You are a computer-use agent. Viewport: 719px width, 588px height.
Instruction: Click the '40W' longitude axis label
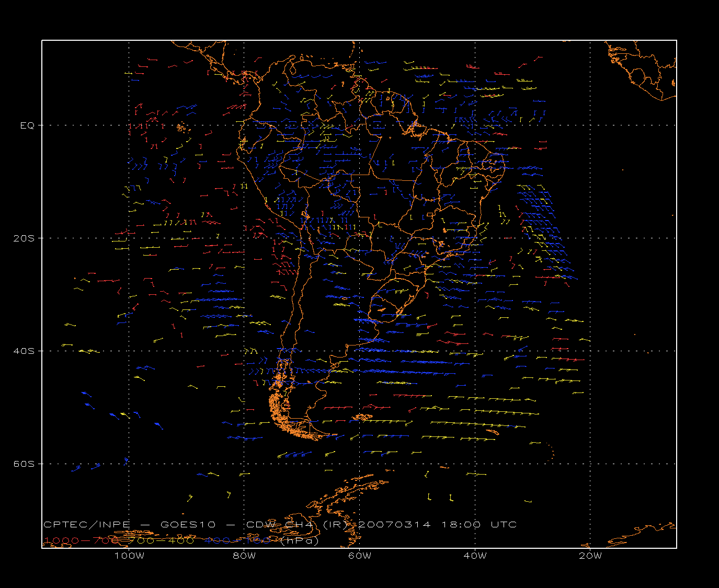pos(475,556)
